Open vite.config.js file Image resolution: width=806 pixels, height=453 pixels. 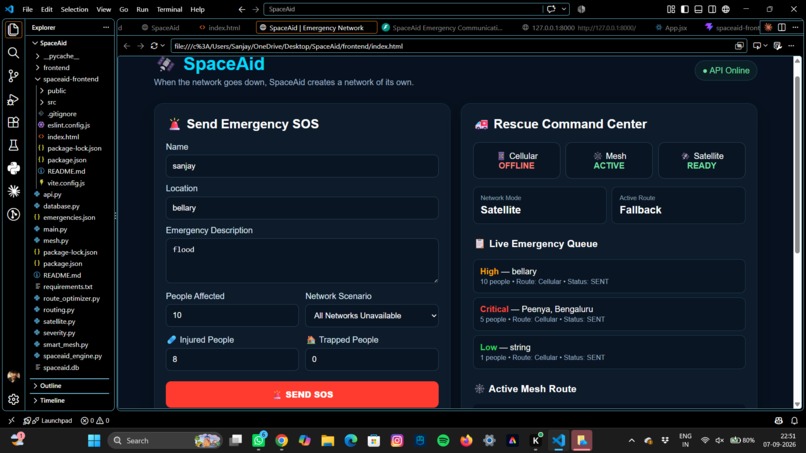[x=66, y=183]
